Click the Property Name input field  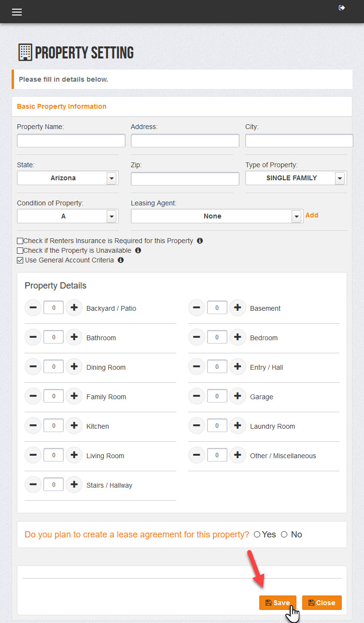(x=71, y=141)
